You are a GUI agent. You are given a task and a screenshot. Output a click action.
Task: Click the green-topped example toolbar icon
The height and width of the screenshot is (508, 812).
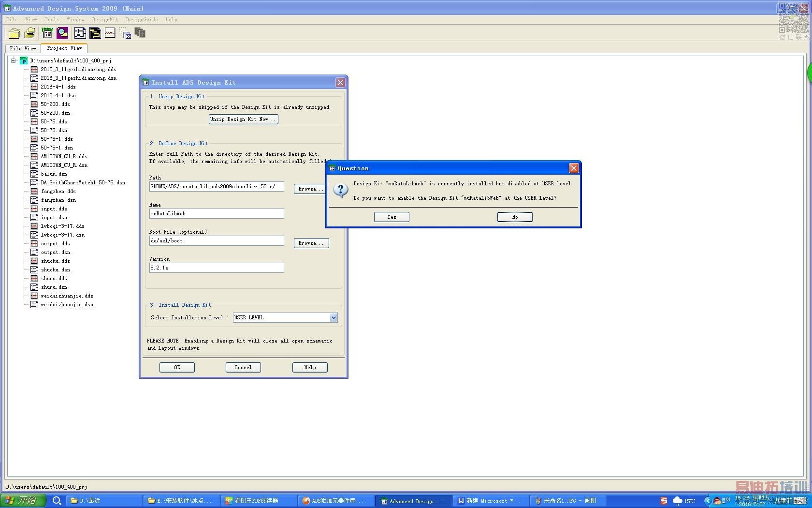[47, 33]
